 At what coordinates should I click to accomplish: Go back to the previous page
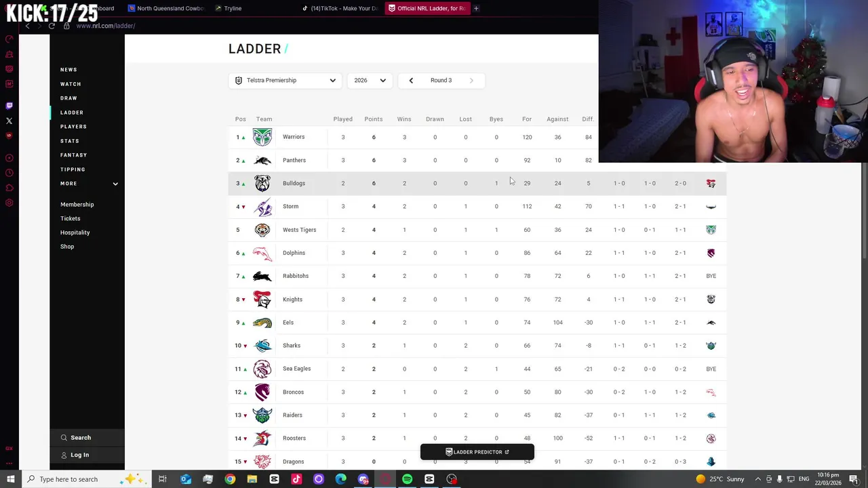(x=27, y=26)
